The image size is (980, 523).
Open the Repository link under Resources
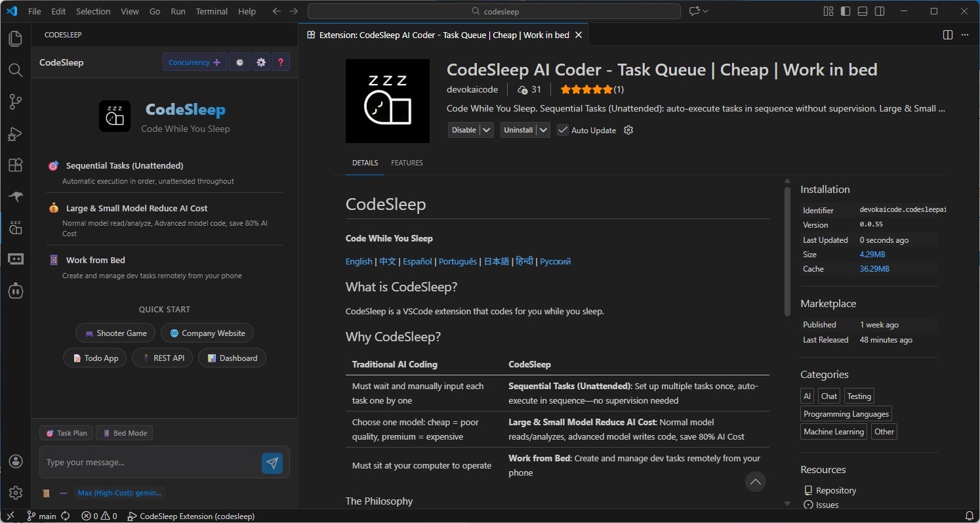pyautogui.click(x=836, y=490)
